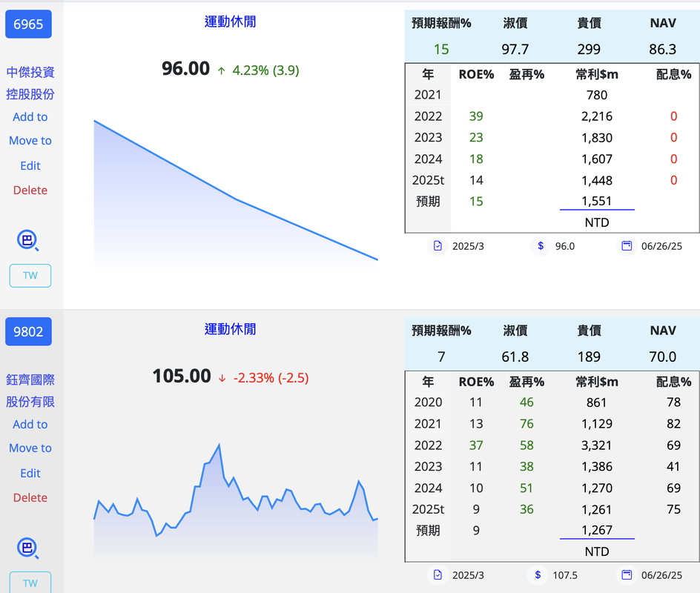Click the forecast profit 1,267 in 9802 table
700x593 pixels.
pos(597,530)
